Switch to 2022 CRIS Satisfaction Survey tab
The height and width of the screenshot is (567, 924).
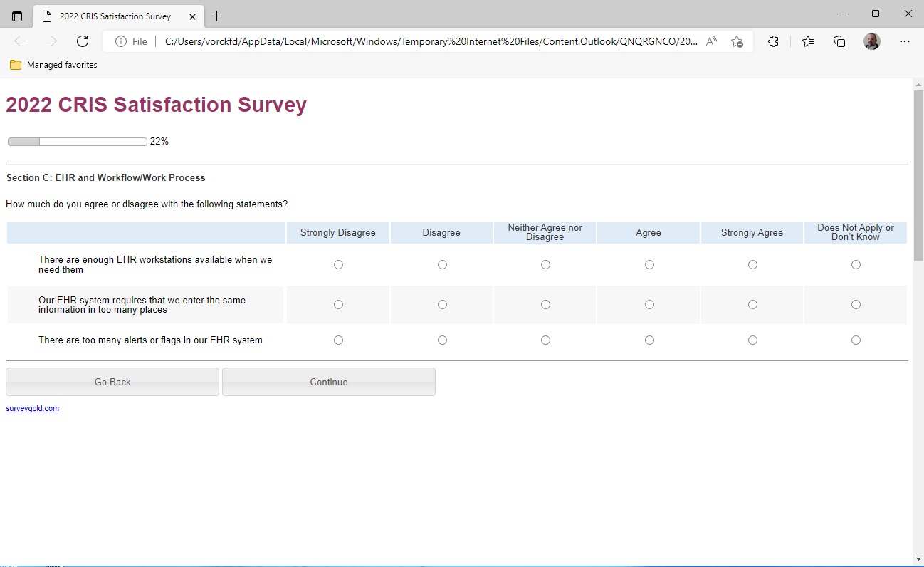coord(114,16)
